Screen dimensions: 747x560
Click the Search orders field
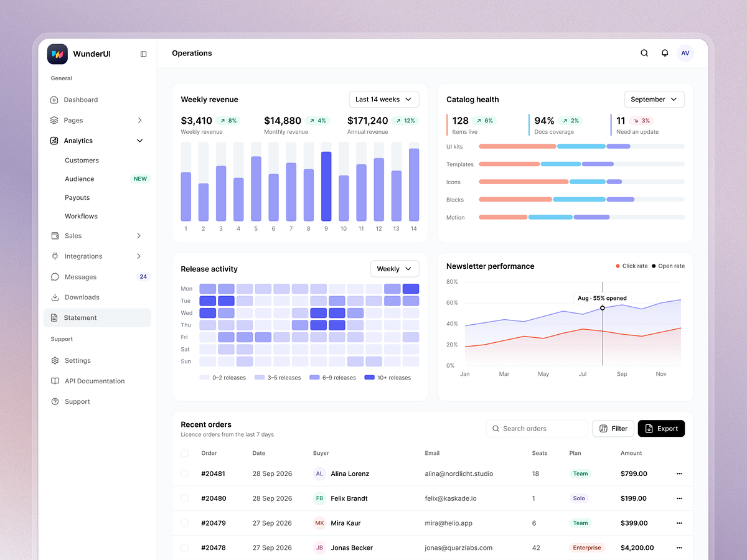(537, 429)
